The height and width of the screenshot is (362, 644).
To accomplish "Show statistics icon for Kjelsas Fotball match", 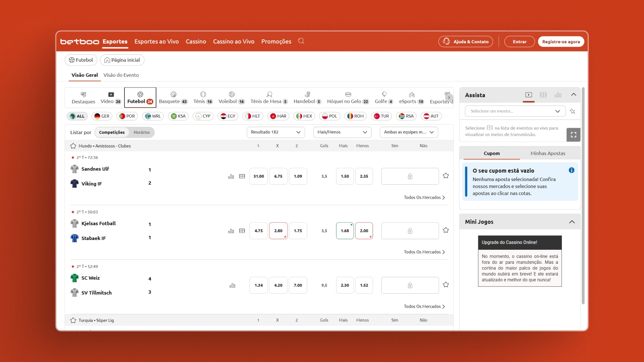I will click(231, 231).
